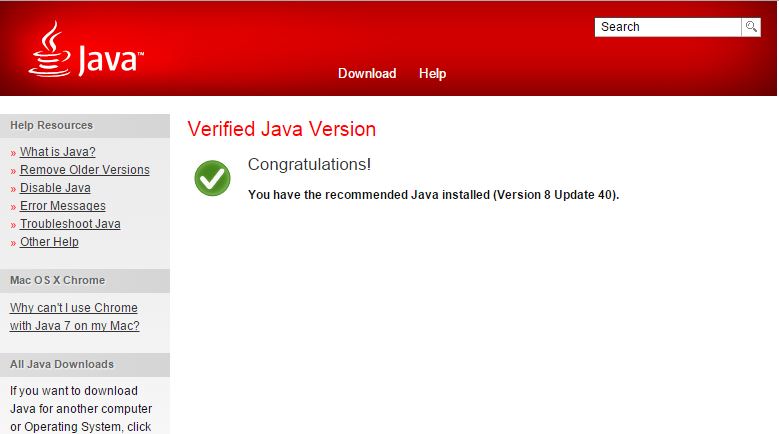Click the Congratulations! text
This screenshot has height=434, width=779.
tap(310, 164)
